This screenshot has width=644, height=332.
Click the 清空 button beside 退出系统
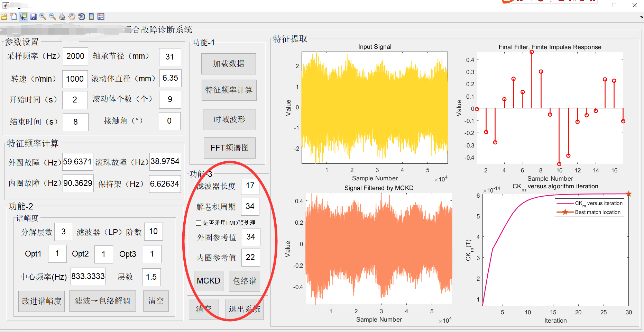click(204, 309)
